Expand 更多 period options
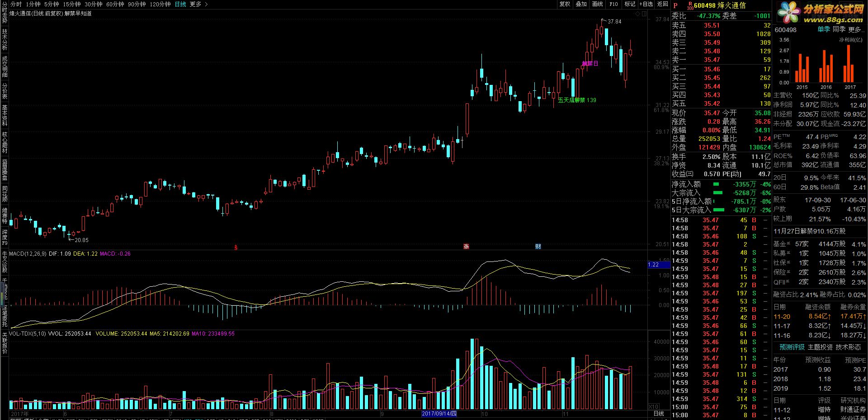 (198, 4)
